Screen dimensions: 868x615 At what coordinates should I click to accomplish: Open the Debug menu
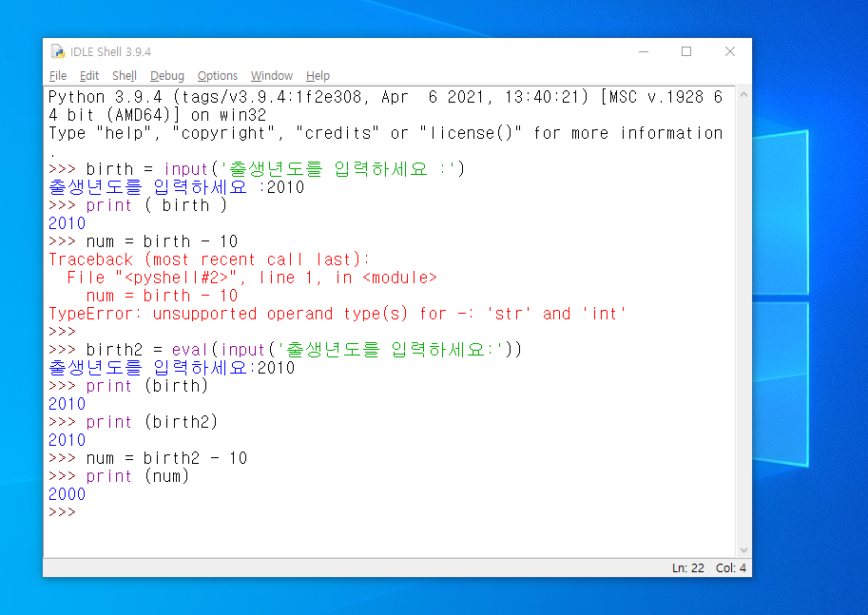pyautogui.click(x=166, y=76)
